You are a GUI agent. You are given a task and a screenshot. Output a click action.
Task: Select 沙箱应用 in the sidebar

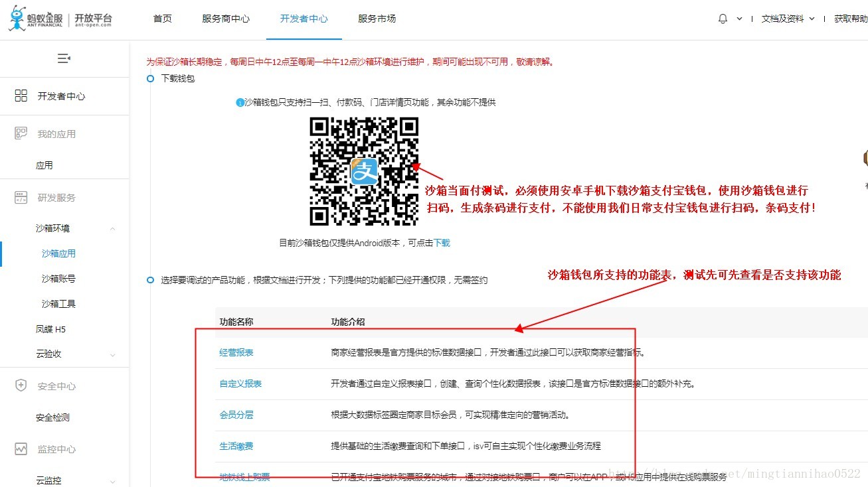tap(58, 253)
